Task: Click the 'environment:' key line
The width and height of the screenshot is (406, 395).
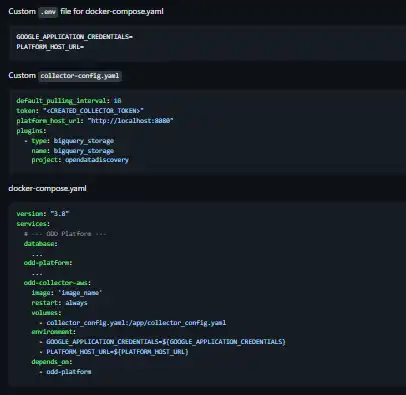Action: point(54,332)
